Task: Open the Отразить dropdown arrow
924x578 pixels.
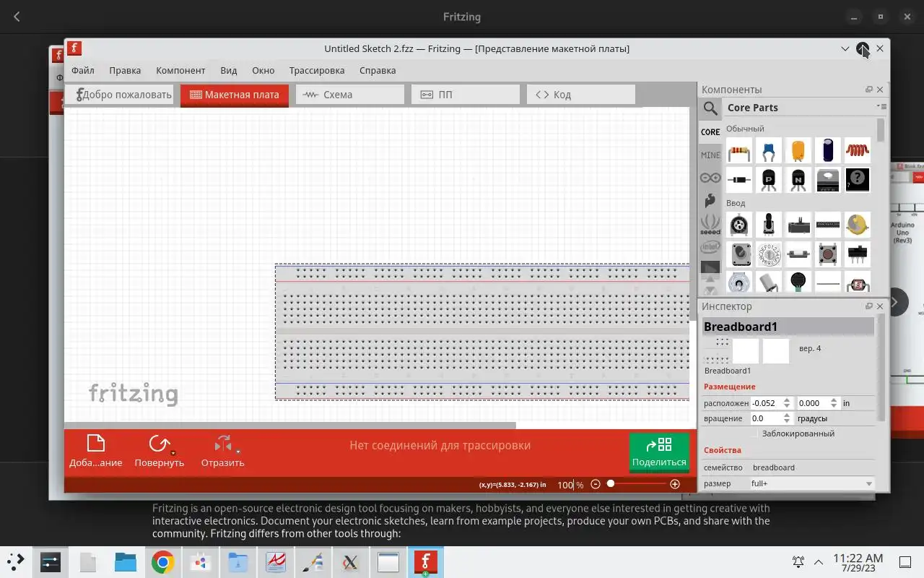Action: point(237,453)
